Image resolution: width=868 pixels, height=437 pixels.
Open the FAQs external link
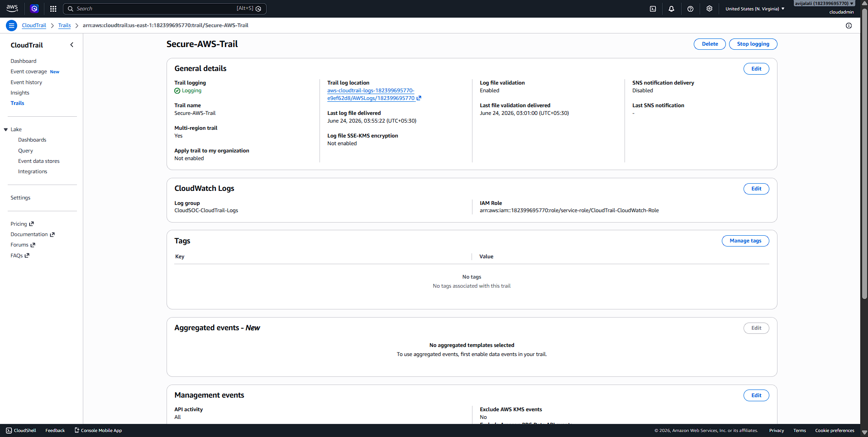pyautogui.click(x=20, y=256)
